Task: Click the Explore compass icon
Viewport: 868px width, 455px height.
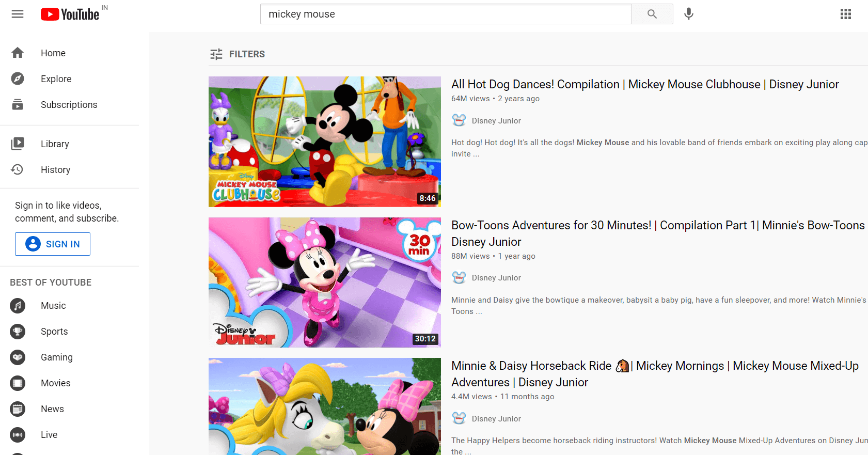Action: click(18, 79)
